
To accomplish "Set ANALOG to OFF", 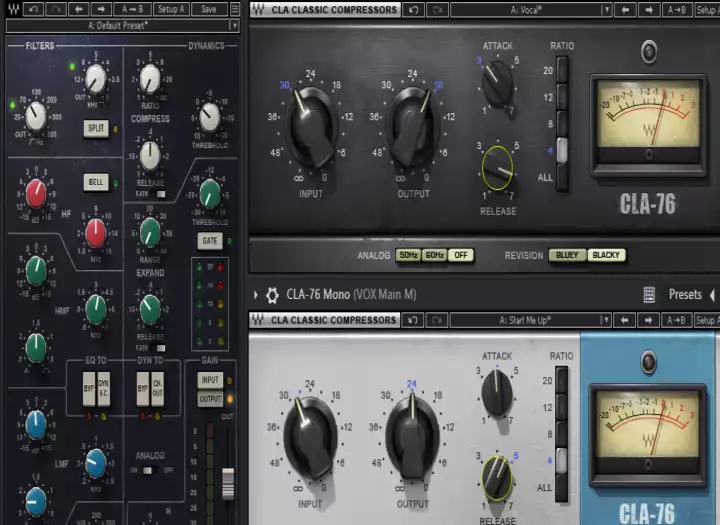I will 461,255.
